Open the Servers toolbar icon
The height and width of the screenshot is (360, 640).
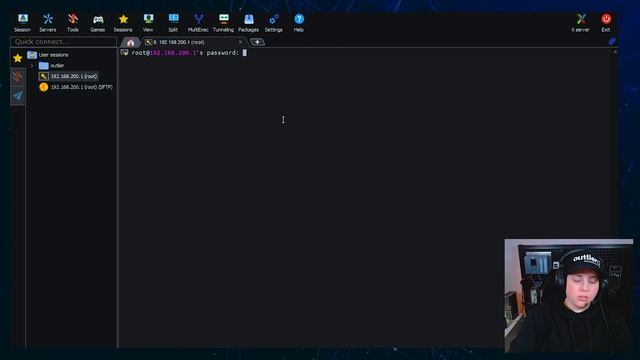tap(48, 22)
